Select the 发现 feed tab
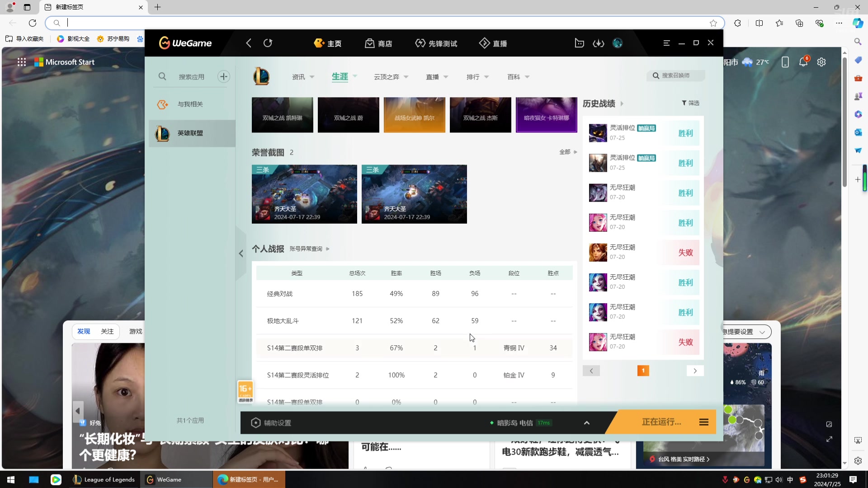Image resolution: width=868 pixels, height=488 pixels. click(x=84, y=331)
